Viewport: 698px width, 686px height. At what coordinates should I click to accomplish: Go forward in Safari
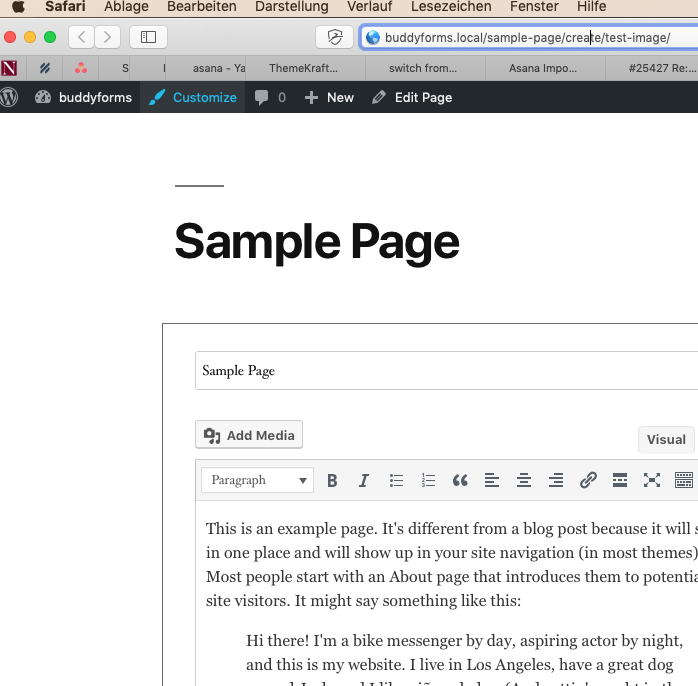point(107,37)
